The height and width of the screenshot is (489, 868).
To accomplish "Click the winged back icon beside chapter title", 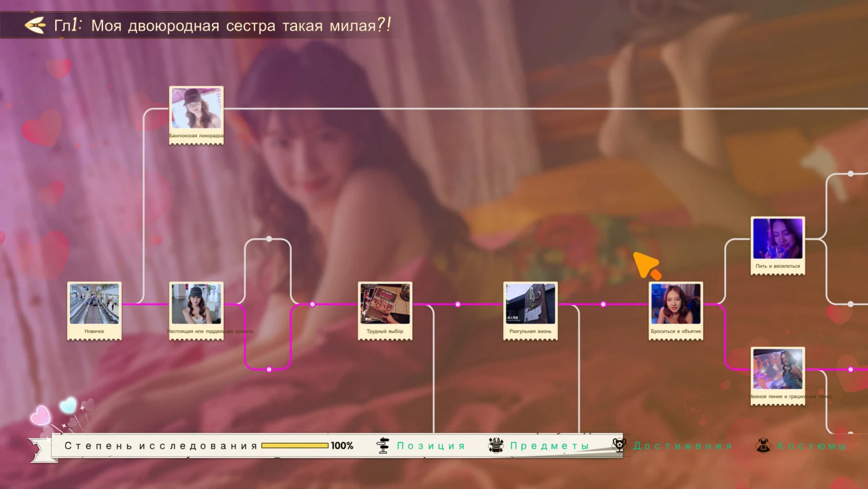I will coord(35,25).
